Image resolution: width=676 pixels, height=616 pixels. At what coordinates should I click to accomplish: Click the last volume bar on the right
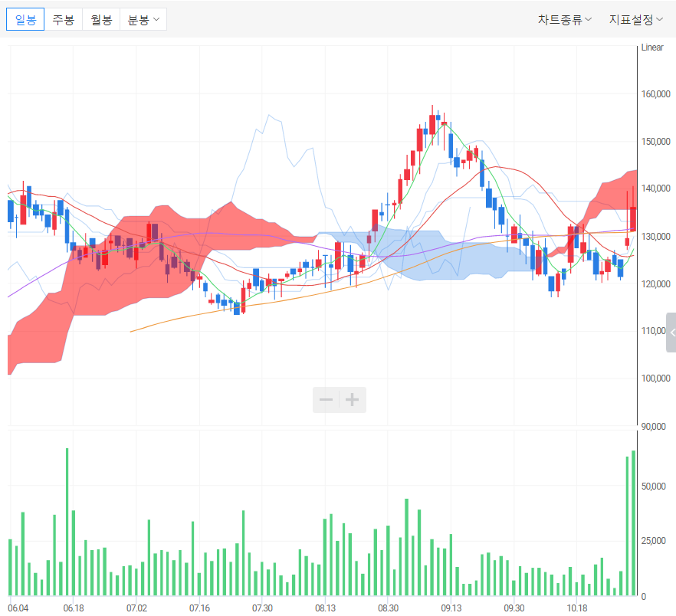point(633,523)
